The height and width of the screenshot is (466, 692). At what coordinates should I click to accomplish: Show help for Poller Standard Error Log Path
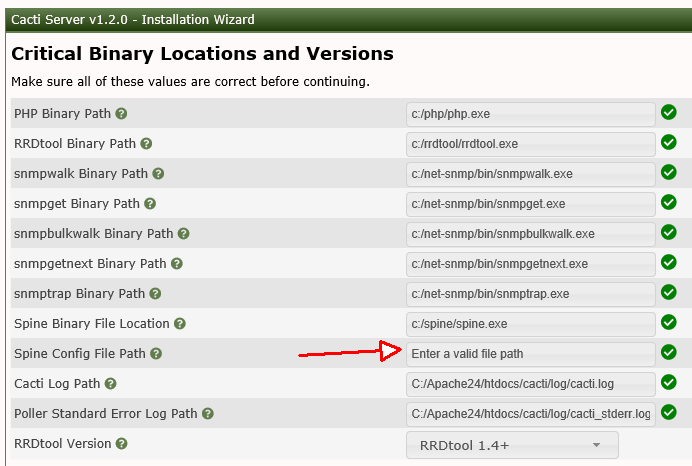(208, 414)
